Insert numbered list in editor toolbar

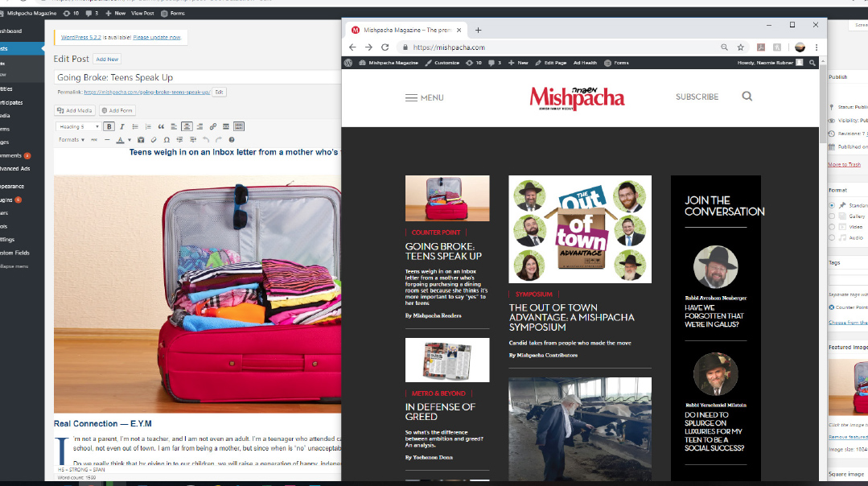(148, 127)
